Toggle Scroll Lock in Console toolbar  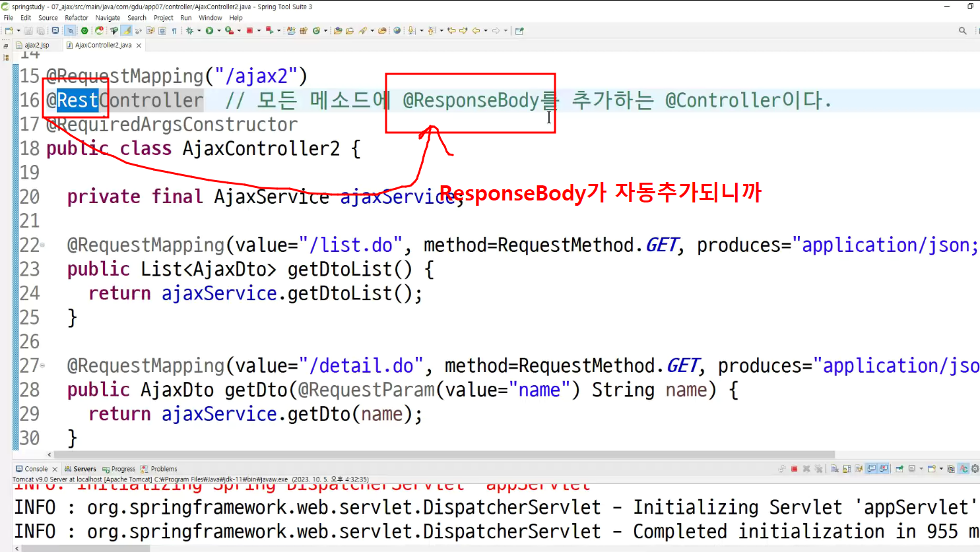(x=847, y=469)
